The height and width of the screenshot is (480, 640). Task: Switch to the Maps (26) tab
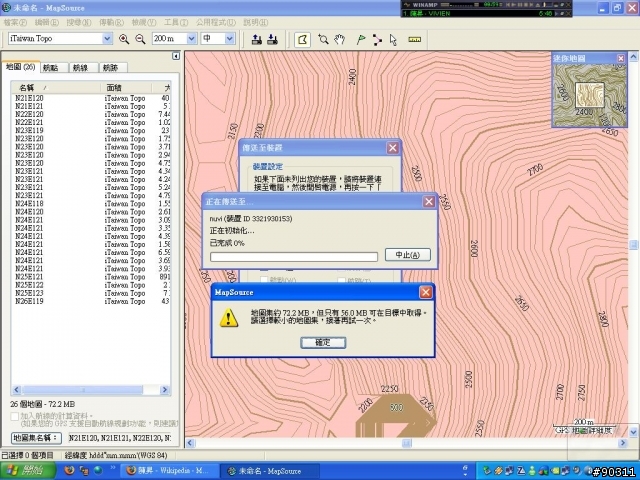(x=21, y=67)
